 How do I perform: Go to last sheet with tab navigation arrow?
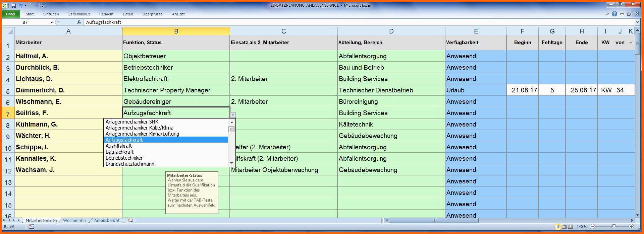(19, 220)
